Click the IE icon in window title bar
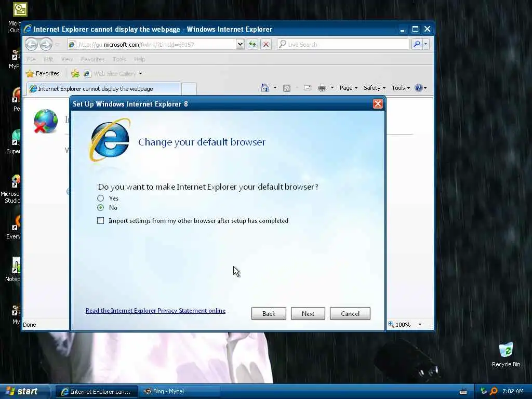The height and width of the screenshot is (399, 532). (28, 29)
